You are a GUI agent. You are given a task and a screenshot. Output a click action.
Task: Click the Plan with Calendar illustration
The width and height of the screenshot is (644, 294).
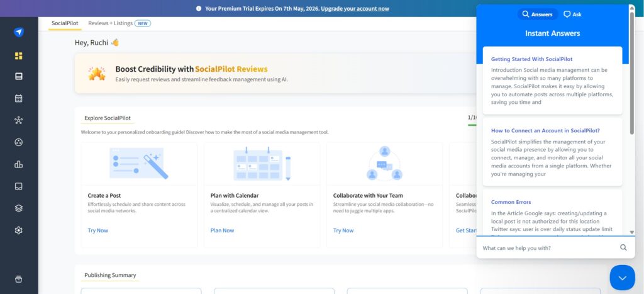pyautogui.click(x=262, y=164)
